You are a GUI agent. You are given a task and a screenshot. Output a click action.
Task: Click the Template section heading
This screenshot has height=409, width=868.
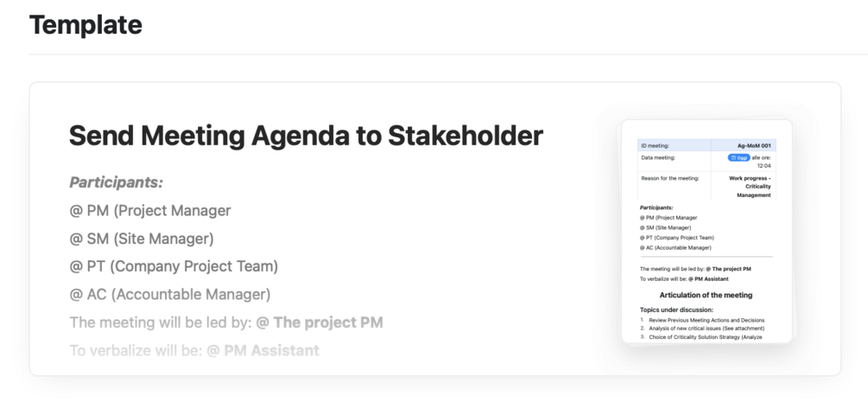(86, 25)
